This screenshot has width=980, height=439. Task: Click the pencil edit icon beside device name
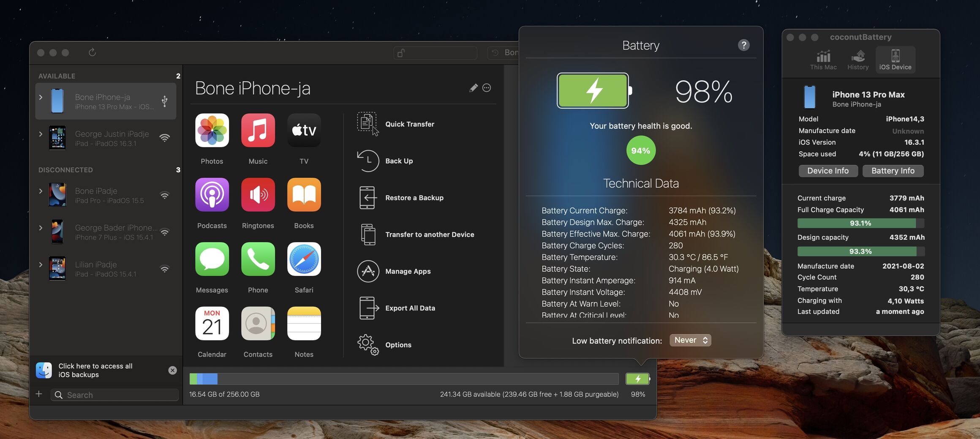click(x=474, y=88)
